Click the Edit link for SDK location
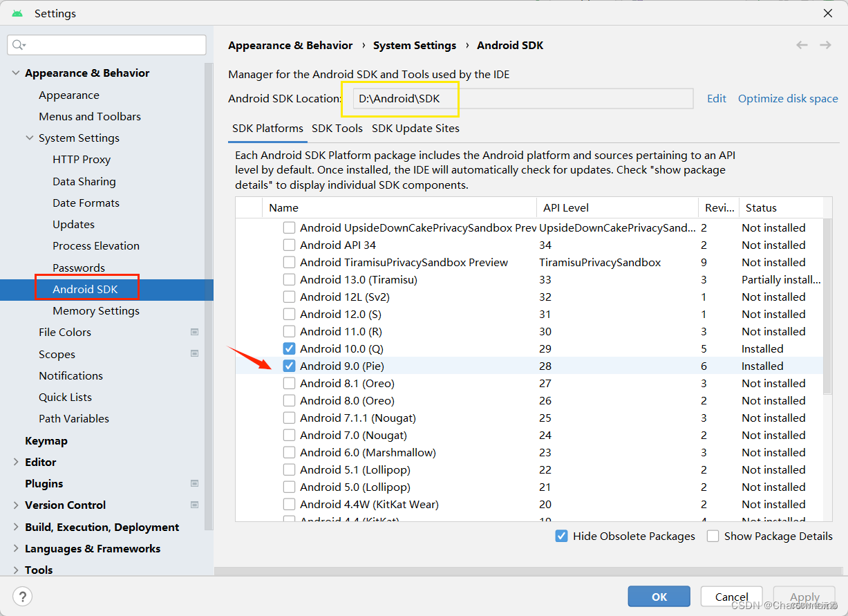The image size is (848, 616). [716, 98]
